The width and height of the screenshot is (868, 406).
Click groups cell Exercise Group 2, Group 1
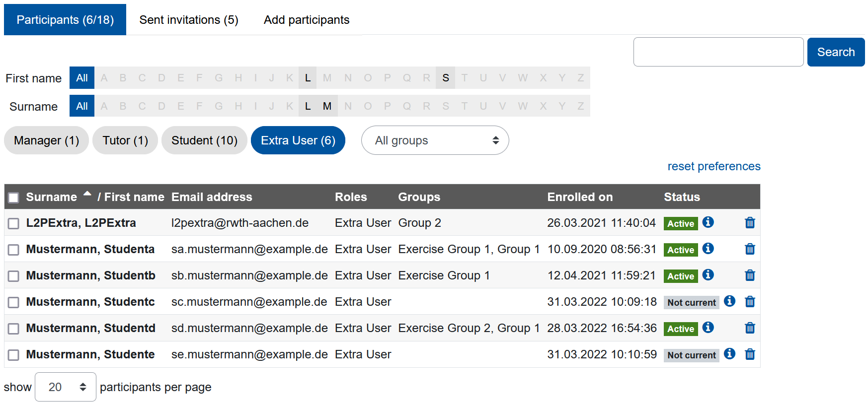click(469, 328)
